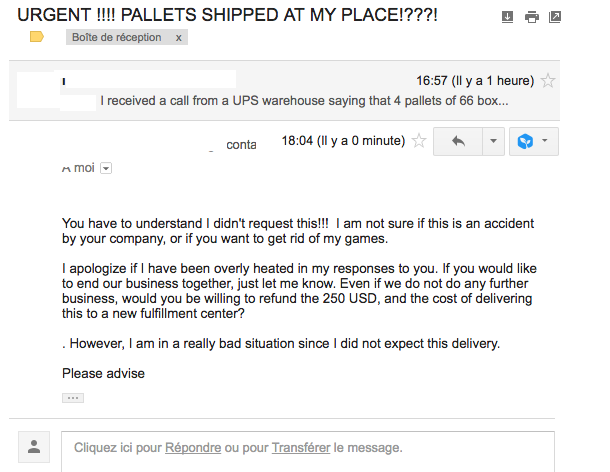Expand the blue box extension dropdown arrow
This screenshot has width=610, height=472.
(545, 140)
